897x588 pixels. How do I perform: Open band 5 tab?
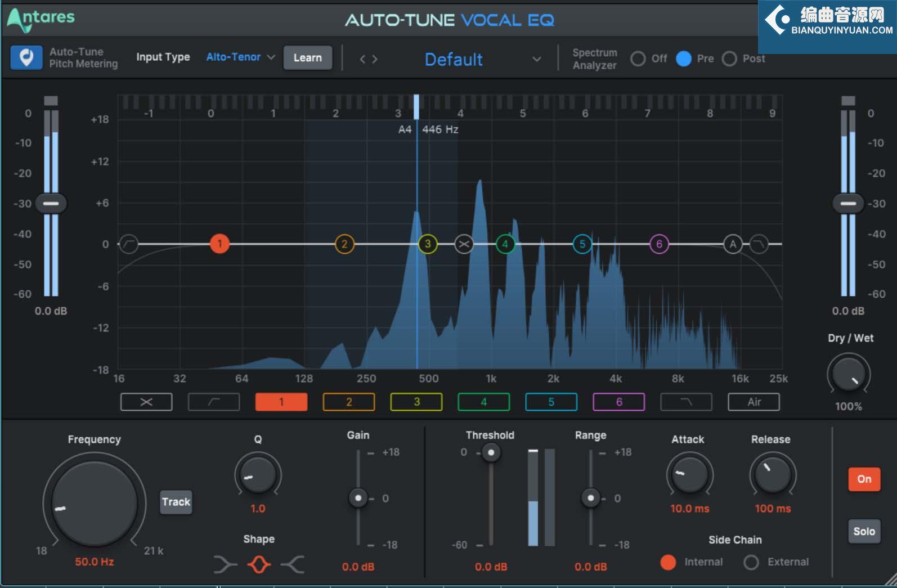coord(551,402)
